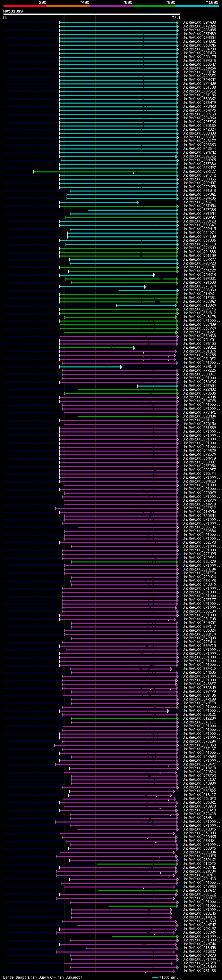Select the UniRef100_O18427 label

tap(199, 795)
